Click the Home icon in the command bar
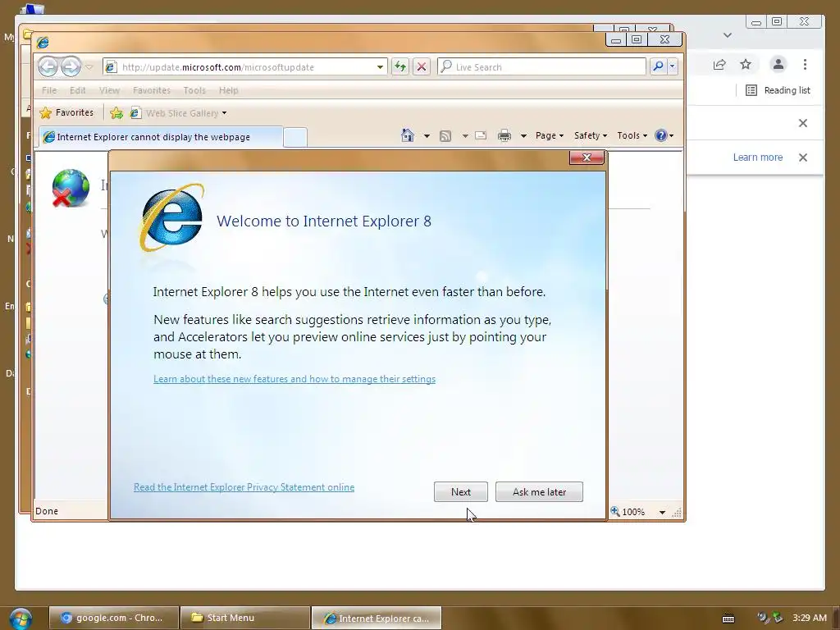This screenshot has width=840, height=630. point(408,135)
